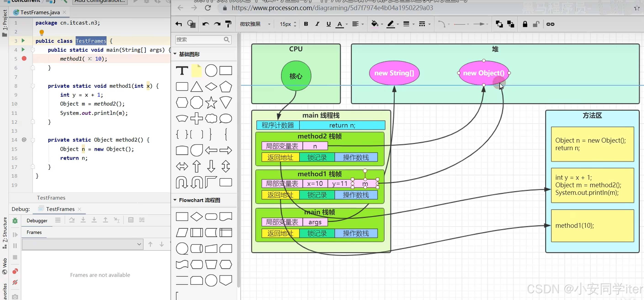
Task: Select the Debugger tab
Action: [x=37, y=220]
